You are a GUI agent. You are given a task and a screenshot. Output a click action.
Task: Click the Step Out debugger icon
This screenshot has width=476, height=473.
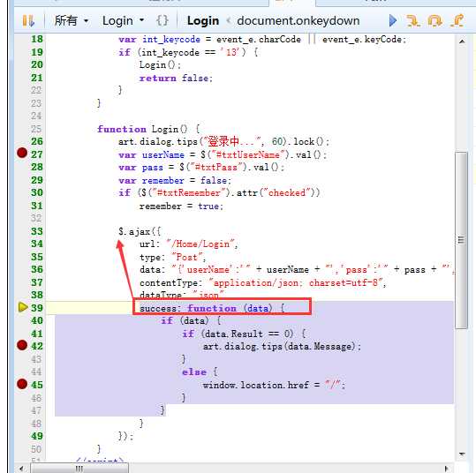click(457, 20)
